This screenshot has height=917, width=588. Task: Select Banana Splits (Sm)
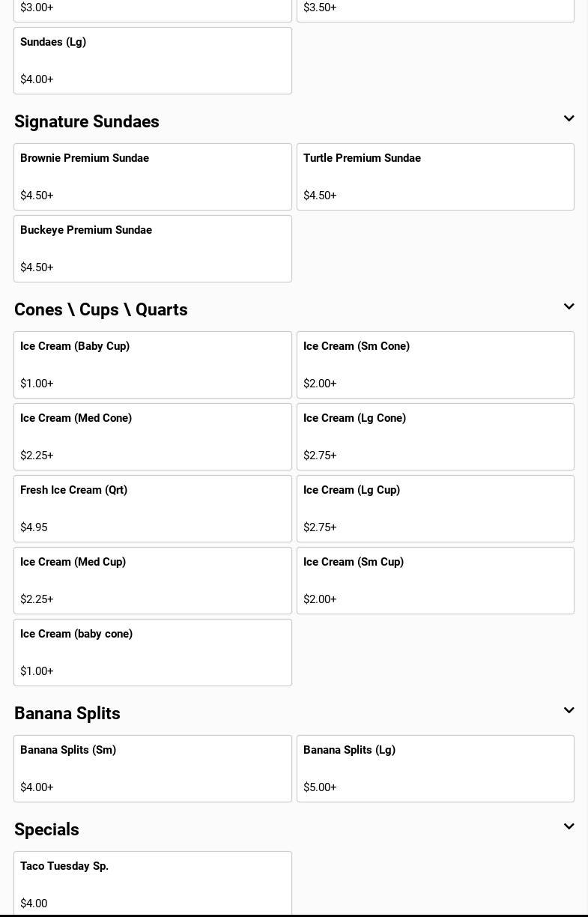152,769
